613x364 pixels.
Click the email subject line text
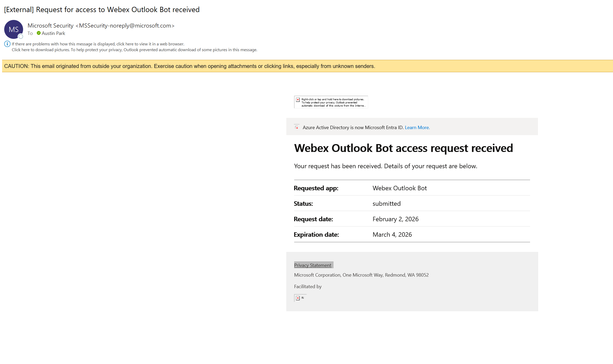[102, 10]
